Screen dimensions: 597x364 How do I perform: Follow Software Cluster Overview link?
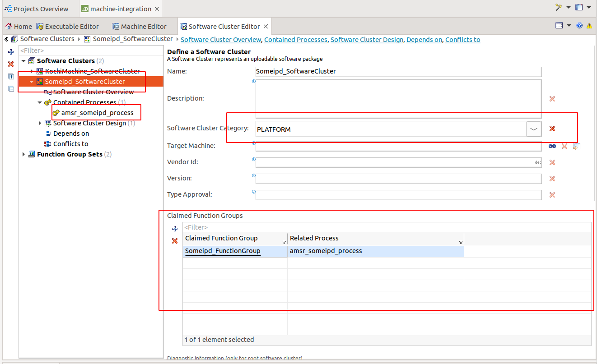[x=221, y=40]
